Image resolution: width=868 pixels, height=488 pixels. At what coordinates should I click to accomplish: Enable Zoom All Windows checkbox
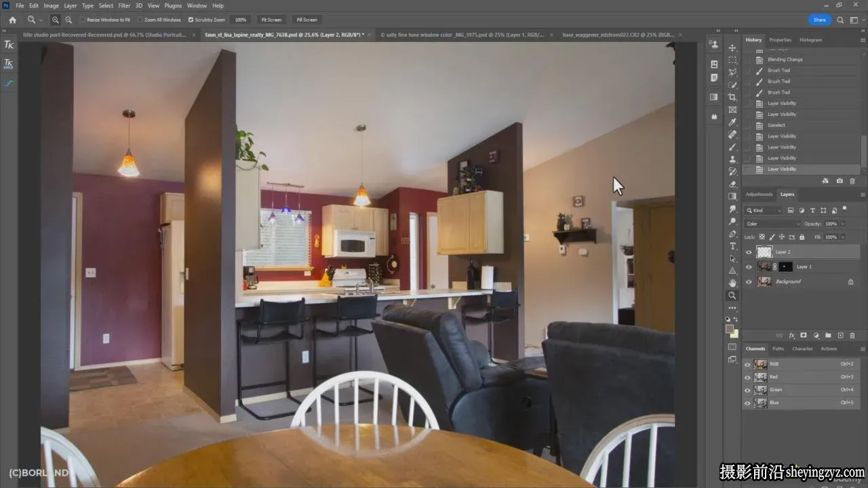140,20
